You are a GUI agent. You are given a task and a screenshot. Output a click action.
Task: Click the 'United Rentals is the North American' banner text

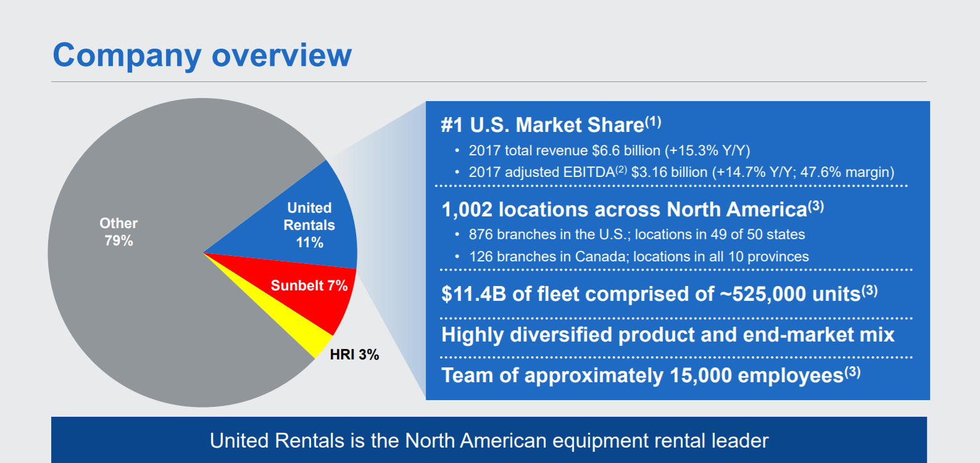click(489, 441)
